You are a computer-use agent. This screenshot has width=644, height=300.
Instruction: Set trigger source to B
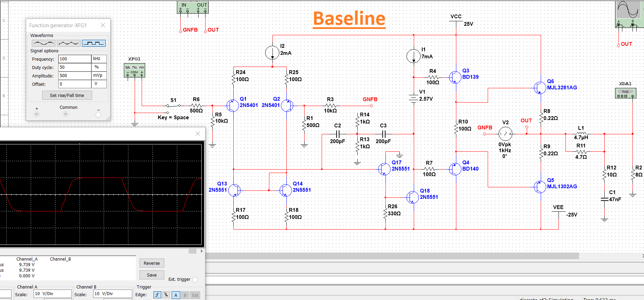coord(185,295)
